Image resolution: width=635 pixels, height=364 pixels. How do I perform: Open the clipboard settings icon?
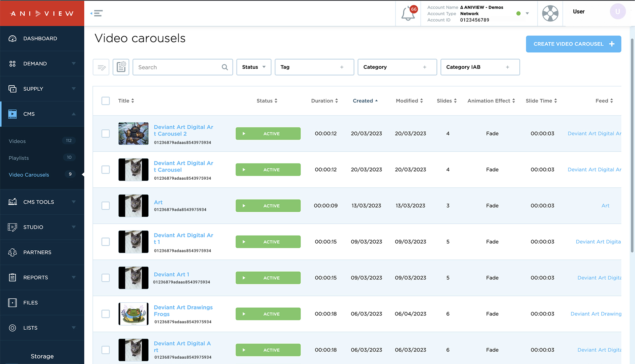(121, 67)
